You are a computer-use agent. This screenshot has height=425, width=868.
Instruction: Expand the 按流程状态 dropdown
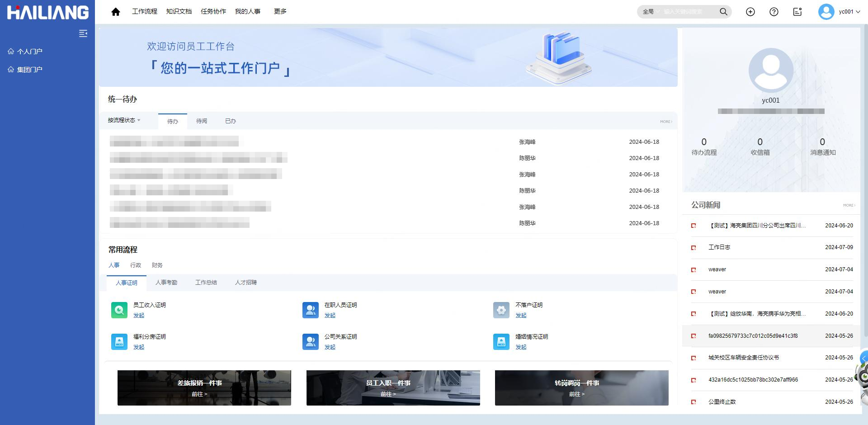[124, 120]
